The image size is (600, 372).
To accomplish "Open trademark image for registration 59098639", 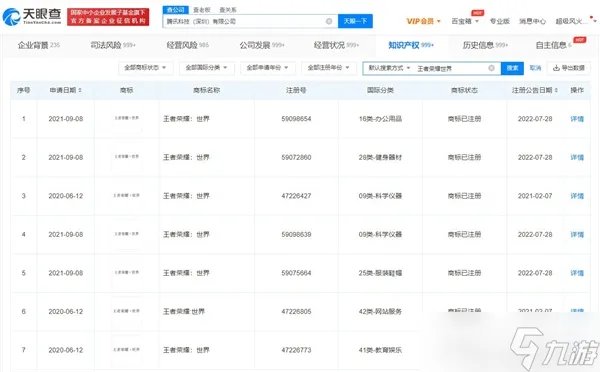I will (x=127, y=234).
